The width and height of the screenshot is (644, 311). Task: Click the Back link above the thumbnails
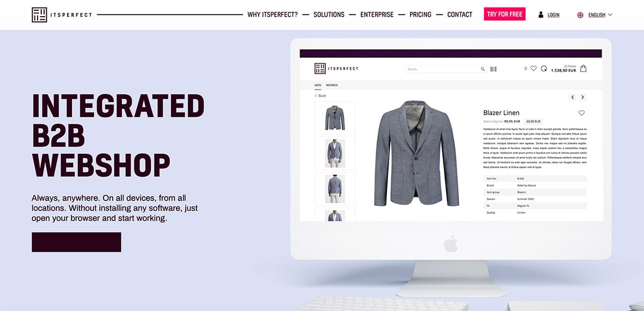(320, 95)
